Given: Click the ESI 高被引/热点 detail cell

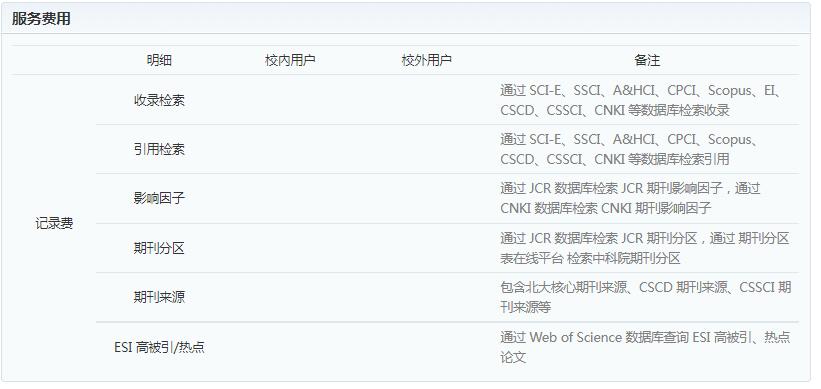Looking at the screenshot, I should 159,347.
